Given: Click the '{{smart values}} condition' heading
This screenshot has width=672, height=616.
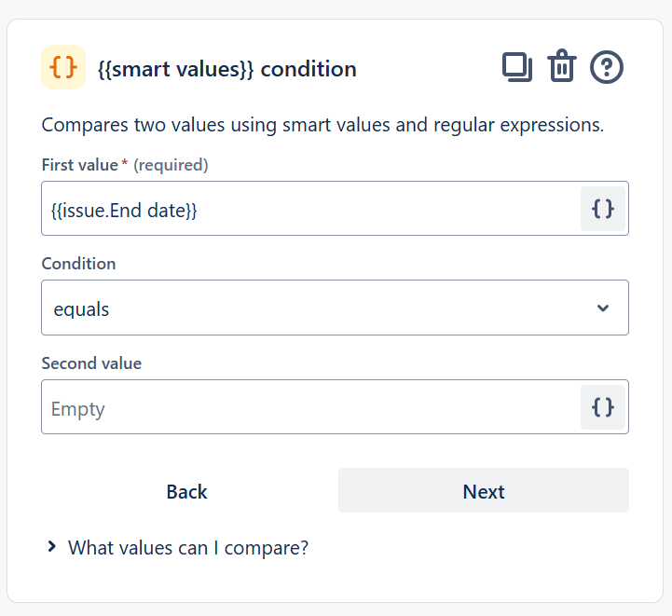Looking at the screenshot, I should 226,69.
